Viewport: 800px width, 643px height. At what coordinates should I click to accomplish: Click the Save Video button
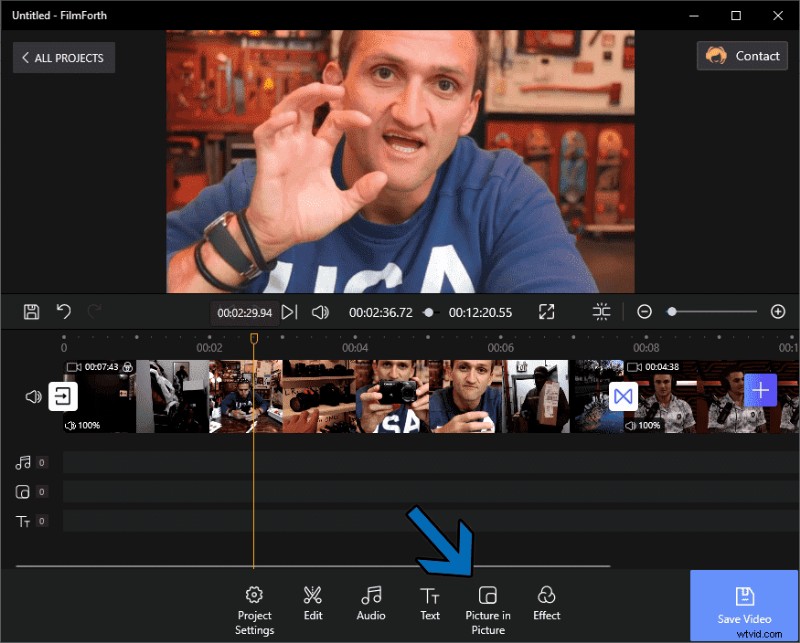tap(744, 604)
